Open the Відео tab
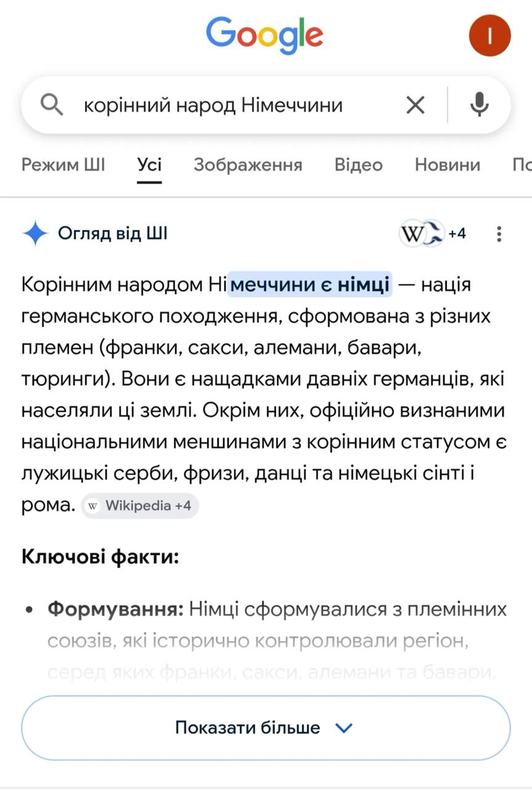Image resolution: width=532 pixels, height=789 pixels. [x=358, y=165]
